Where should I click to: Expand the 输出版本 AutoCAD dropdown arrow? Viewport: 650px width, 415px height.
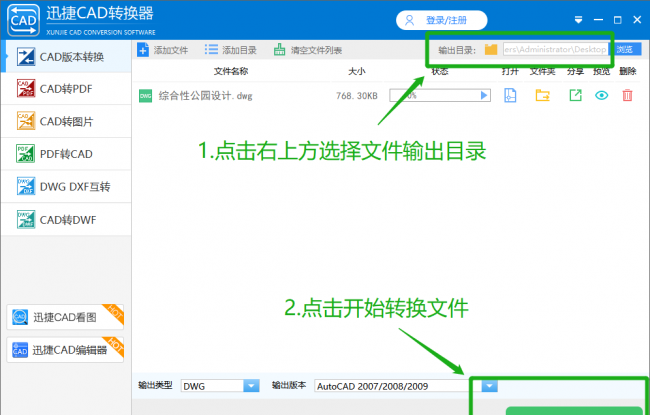click(489, 386)
